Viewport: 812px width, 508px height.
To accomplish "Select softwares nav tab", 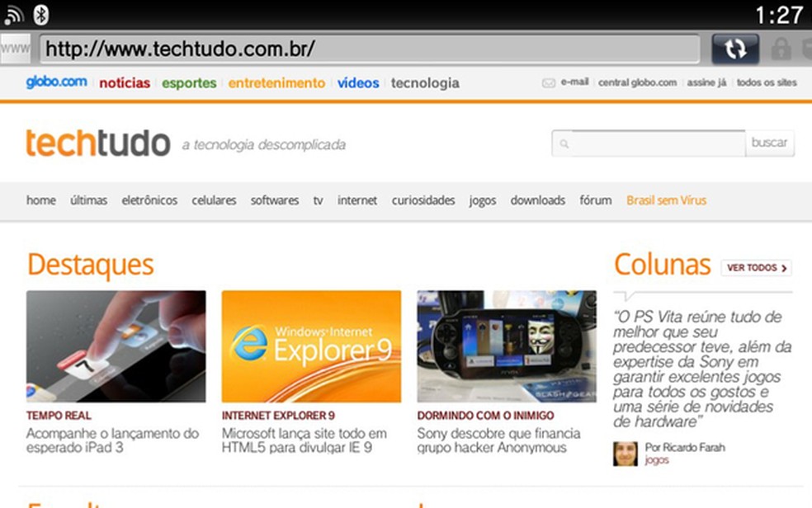I will (x=275, y=200).
